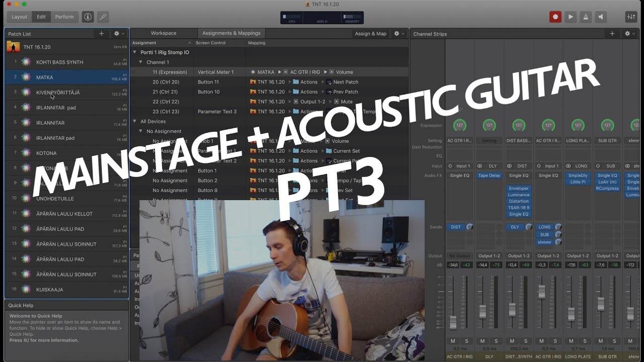Open the Tape Delay plug-in slot

click(x=489, y=175)
